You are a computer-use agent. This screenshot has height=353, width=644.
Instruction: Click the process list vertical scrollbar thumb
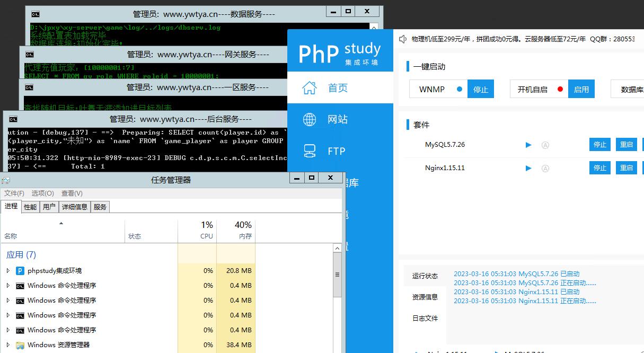click(337, 275)
